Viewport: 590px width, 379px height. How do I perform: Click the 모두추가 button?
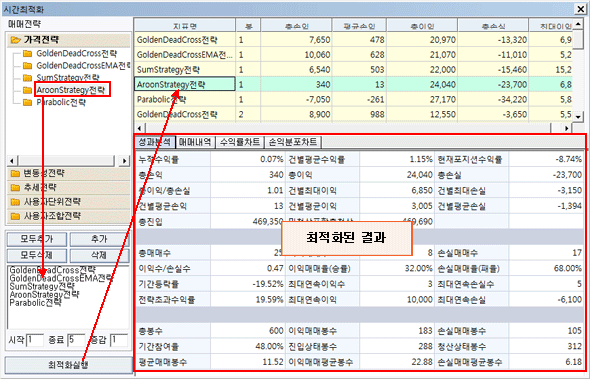tap(36, 239)
